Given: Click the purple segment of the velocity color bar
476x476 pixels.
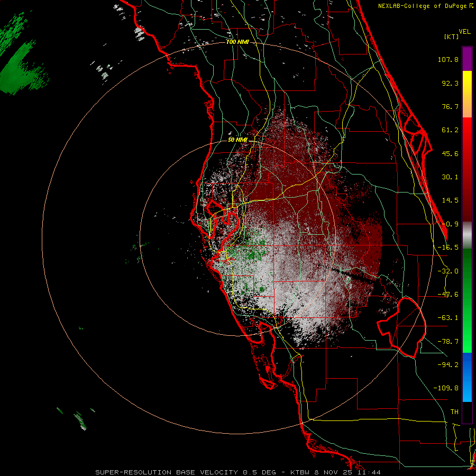Looking at the screenshot, I should pyautogui.click(x=467, y=59).
